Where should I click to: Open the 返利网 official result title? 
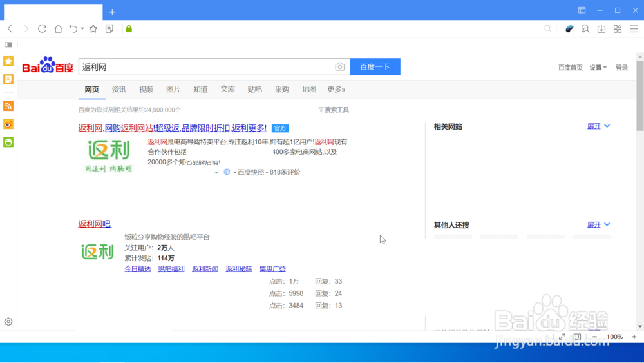tap(173, 128)
